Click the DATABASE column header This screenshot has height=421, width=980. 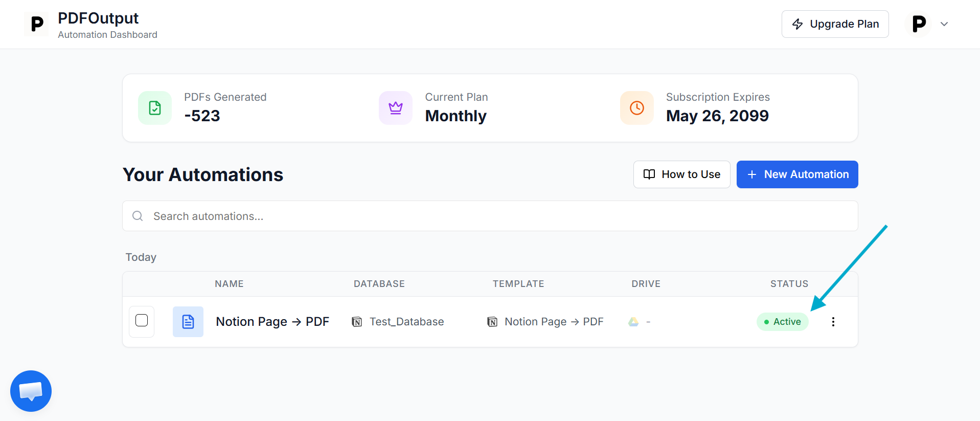click(379, 284)
